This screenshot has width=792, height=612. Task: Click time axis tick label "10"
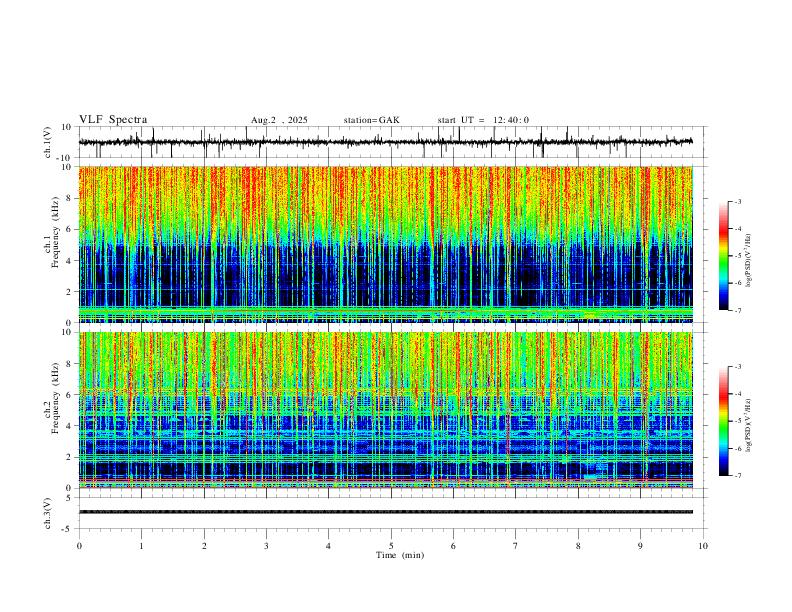coord(703,546)
